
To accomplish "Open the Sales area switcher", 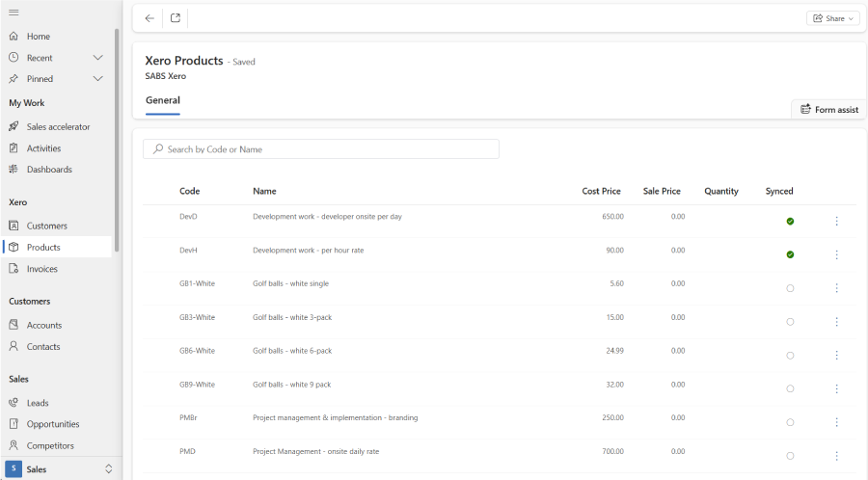I will [59, 469].
